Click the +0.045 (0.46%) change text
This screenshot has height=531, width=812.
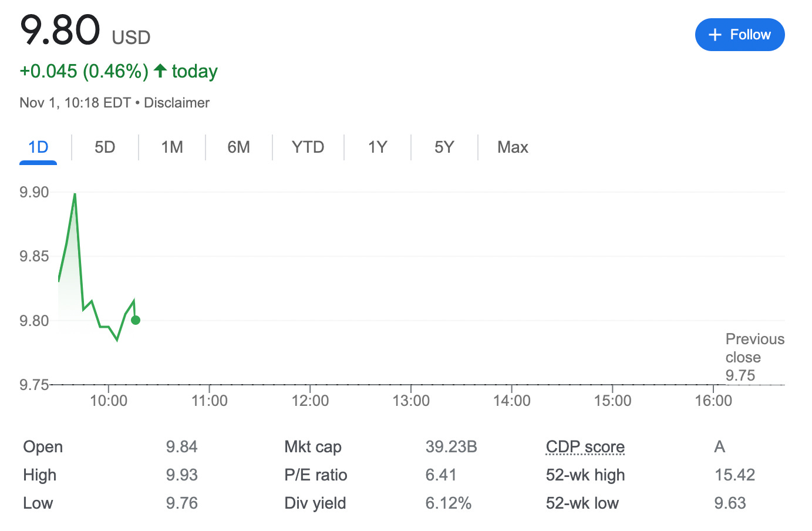(84, 71)
